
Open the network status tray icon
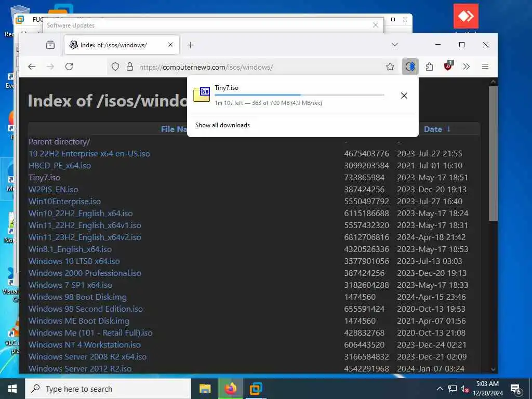[x=453, y=389]
